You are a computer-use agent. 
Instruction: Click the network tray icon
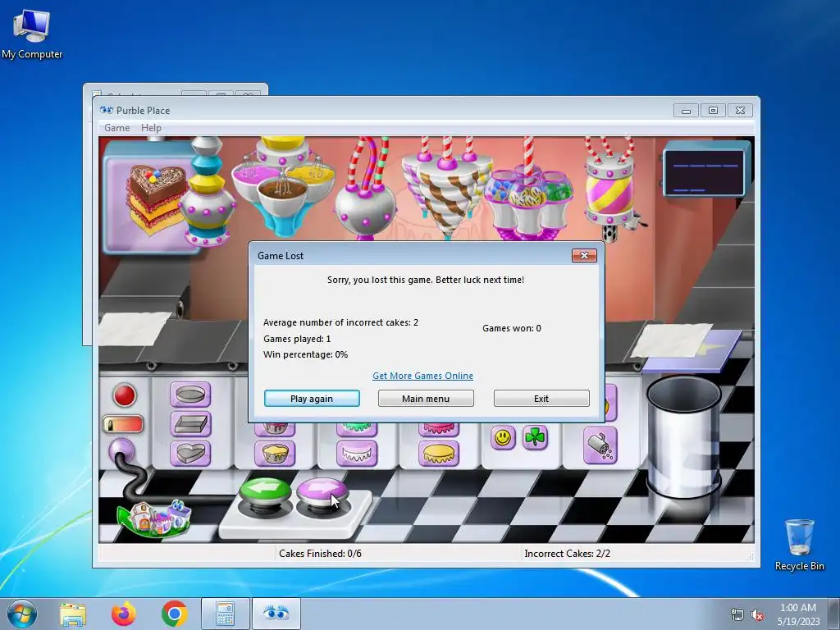click(x=737, y=615)
